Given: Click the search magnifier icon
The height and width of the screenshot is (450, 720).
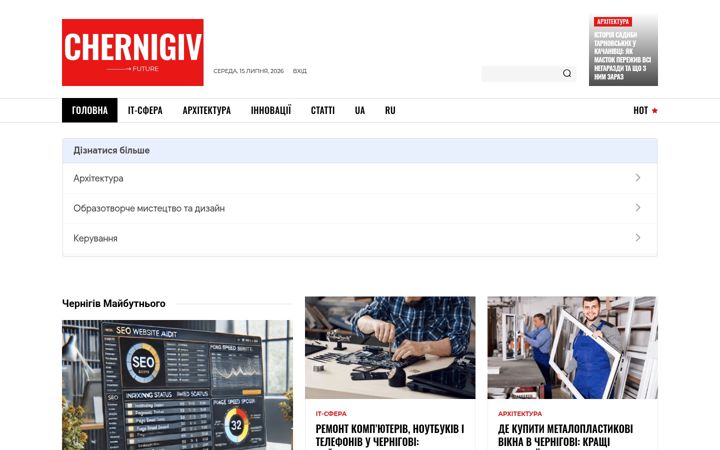Looking at the screenshot, I should [567, 73].
